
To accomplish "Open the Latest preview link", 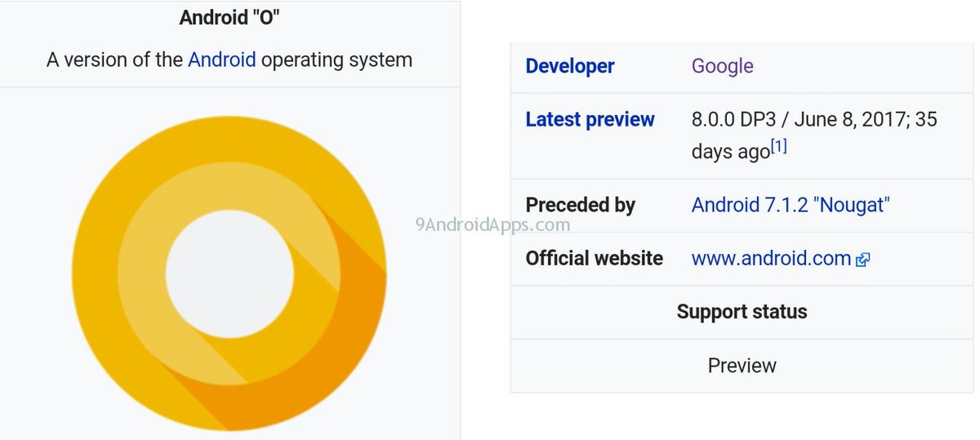I will (590, 119).
